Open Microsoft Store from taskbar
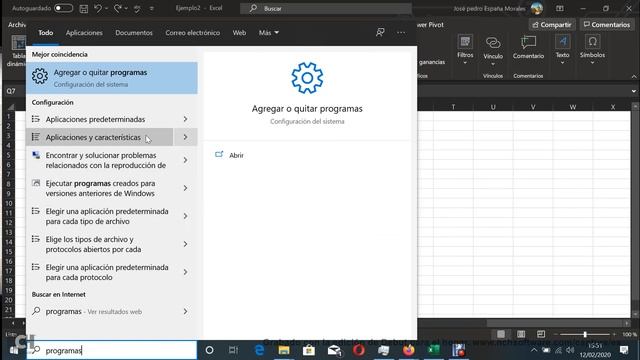This screenshot has height=360, width=640. [309, 350]
